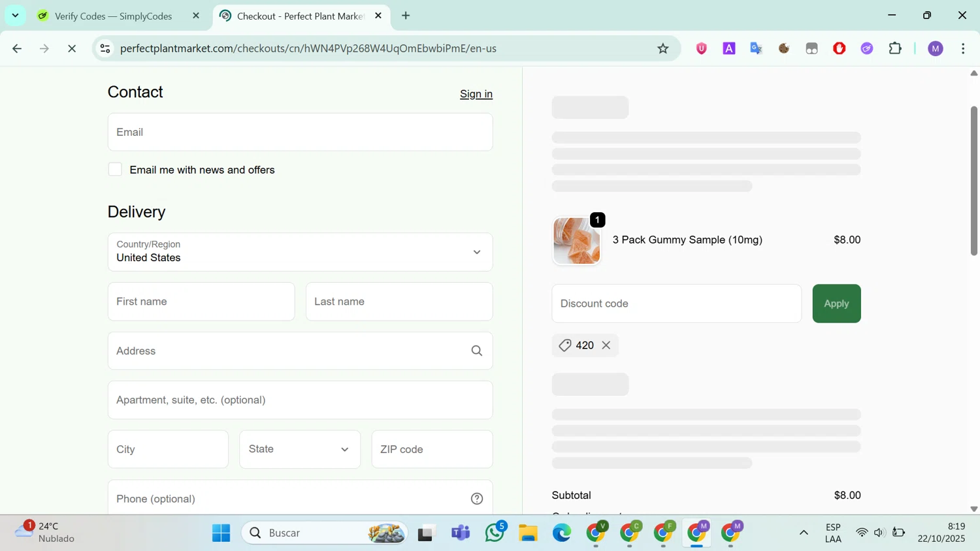
Task: Go back to the previous page
Action: pos(17,48)
